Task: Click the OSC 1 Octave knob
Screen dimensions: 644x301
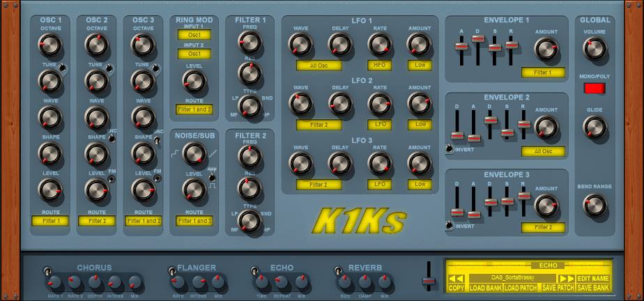Action: 49,46
